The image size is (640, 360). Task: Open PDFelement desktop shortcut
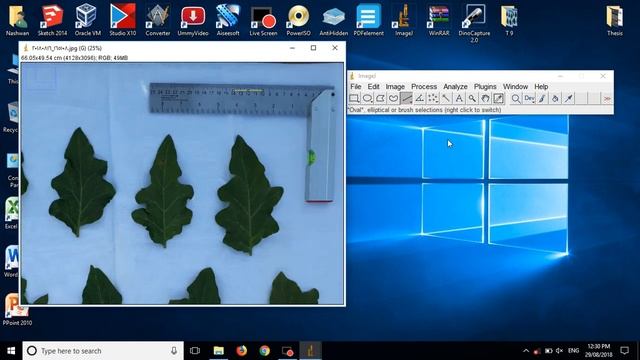(369, 20)
